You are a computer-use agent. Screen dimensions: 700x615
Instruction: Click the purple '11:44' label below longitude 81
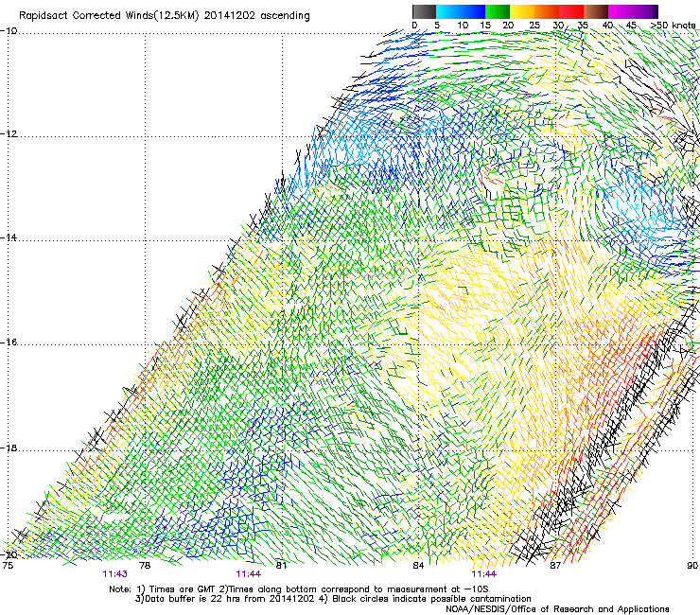248,574
